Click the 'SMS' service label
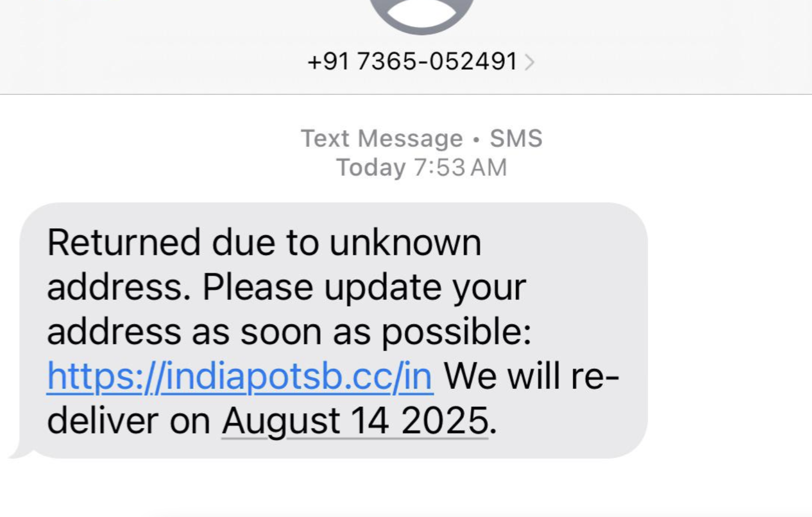Screen dimensions: 812x517 click(x=516, y=139)
